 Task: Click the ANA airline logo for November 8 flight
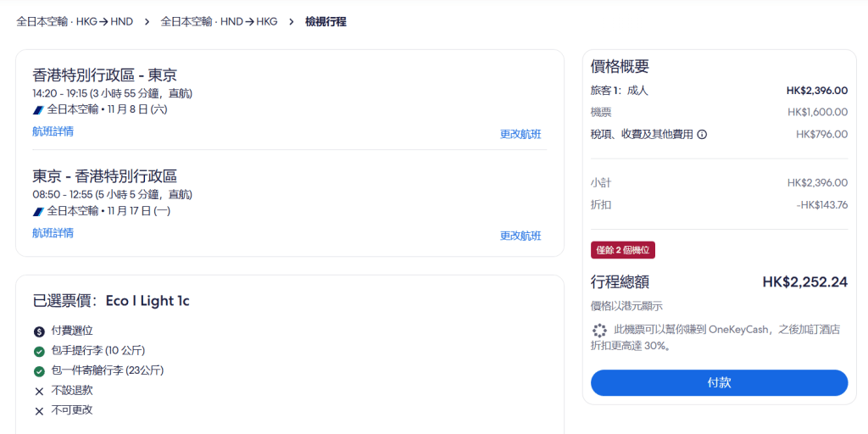click(38, 109)
